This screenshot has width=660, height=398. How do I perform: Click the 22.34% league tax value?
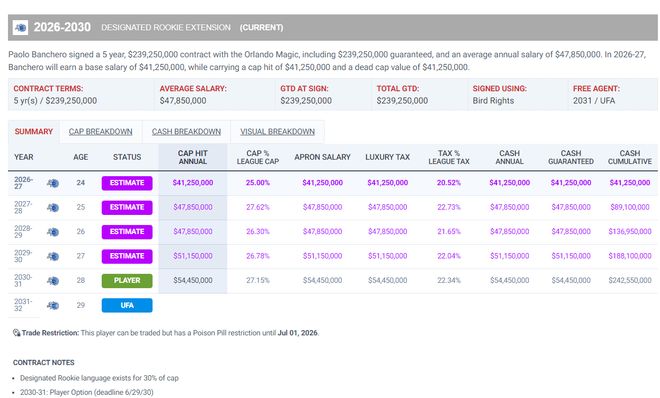click(x=449, y=281)
